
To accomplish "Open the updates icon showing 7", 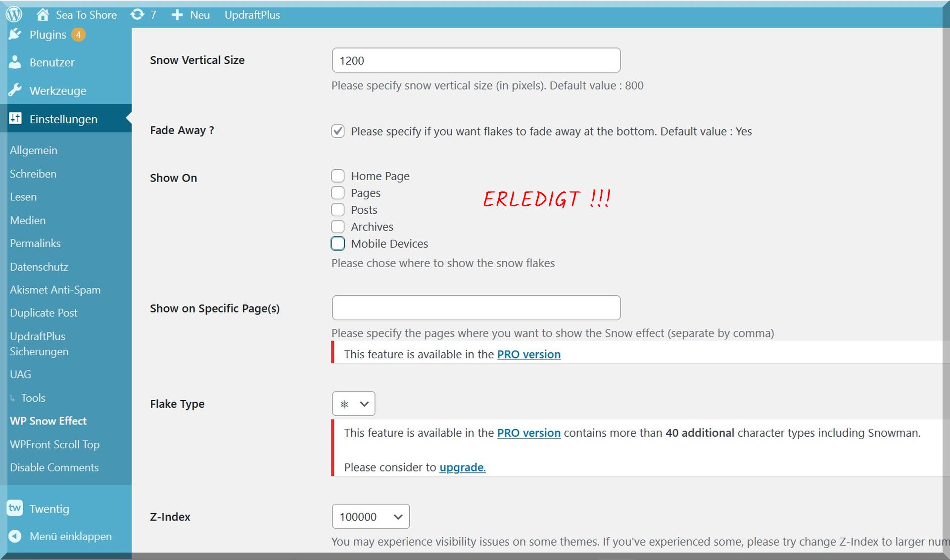I will [137, 15].
